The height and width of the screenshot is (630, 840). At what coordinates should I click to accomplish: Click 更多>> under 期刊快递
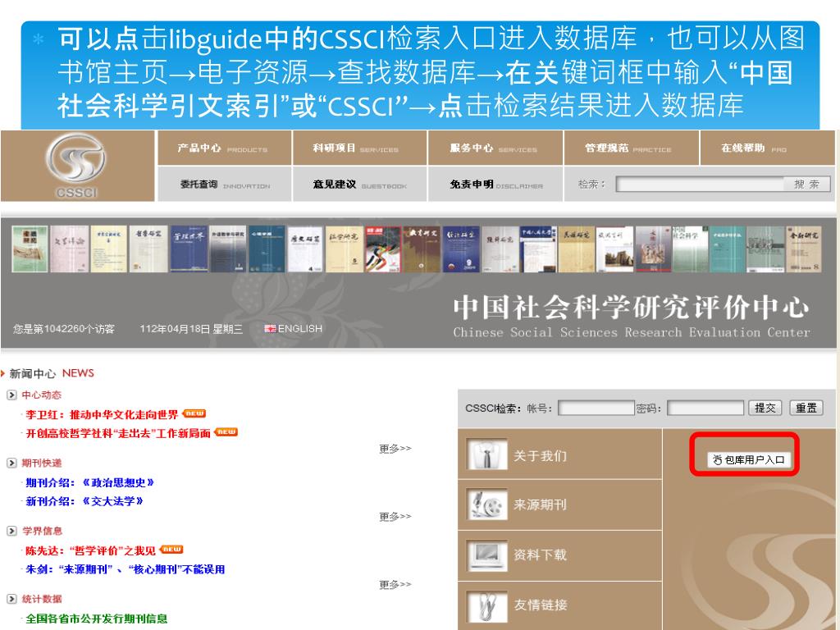pyautogui.click(x=395, y=517)
